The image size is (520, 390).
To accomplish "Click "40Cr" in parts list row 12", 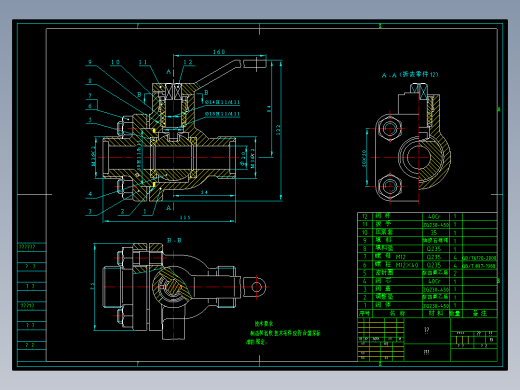I will pos(434,216).
